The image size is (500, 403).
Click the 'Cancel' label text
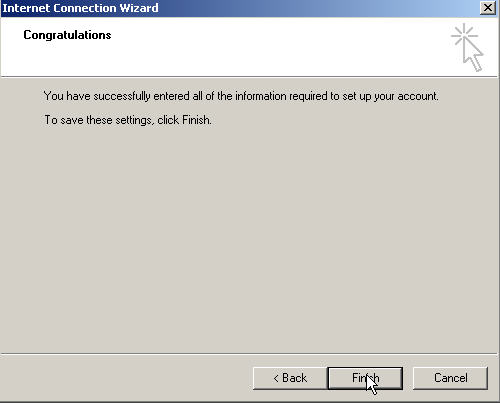[451, 378]
